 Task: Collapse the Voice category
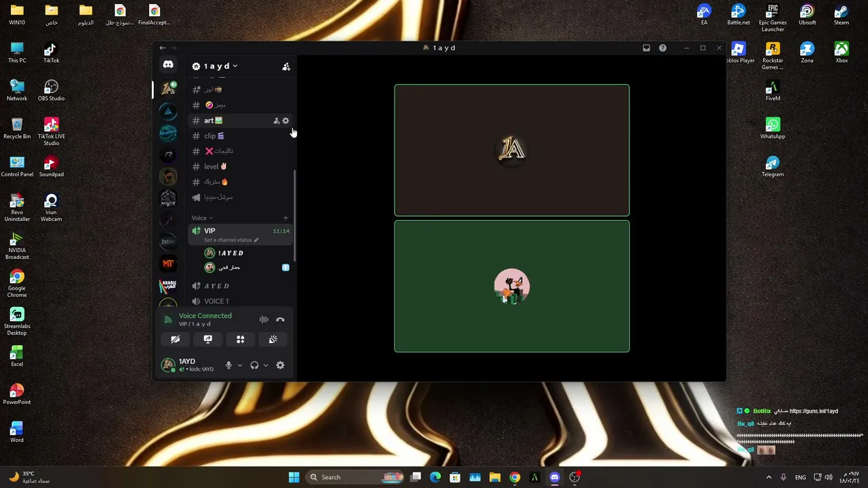pos(201,218)
